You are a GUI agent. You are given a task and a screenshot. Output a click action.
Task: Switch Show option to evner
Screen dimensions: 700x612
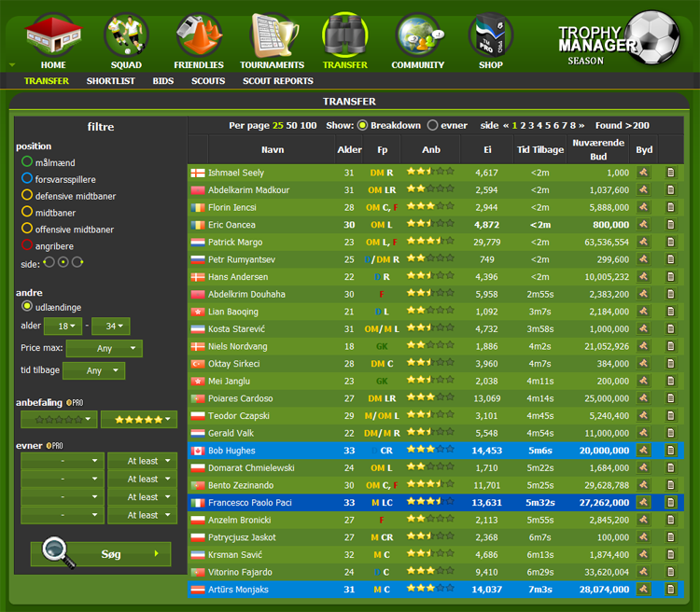(x=433, y=125)
